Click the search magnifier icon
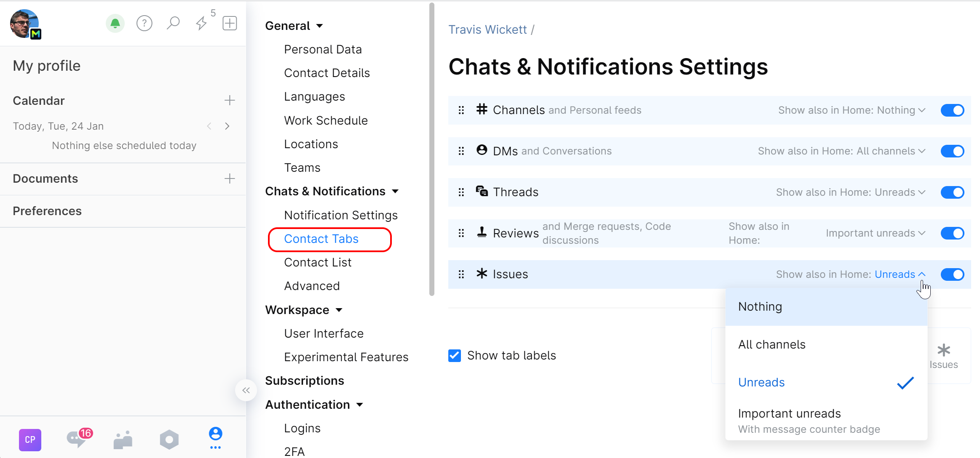Screen dimensions: 980x458 (x=173, y=23)
